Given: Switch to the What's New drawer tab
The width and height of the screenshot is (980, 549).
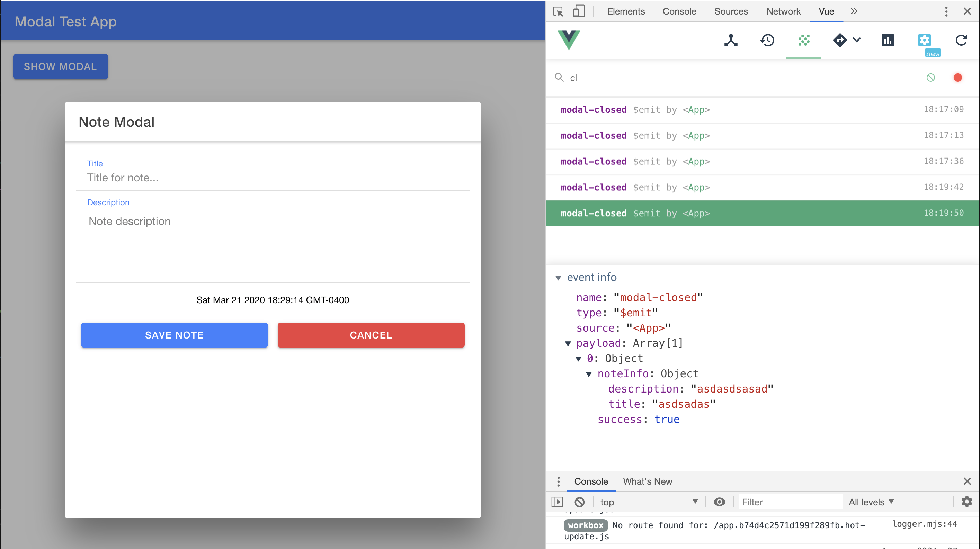Looking at the screenshot, I should [x=647, y=481].
